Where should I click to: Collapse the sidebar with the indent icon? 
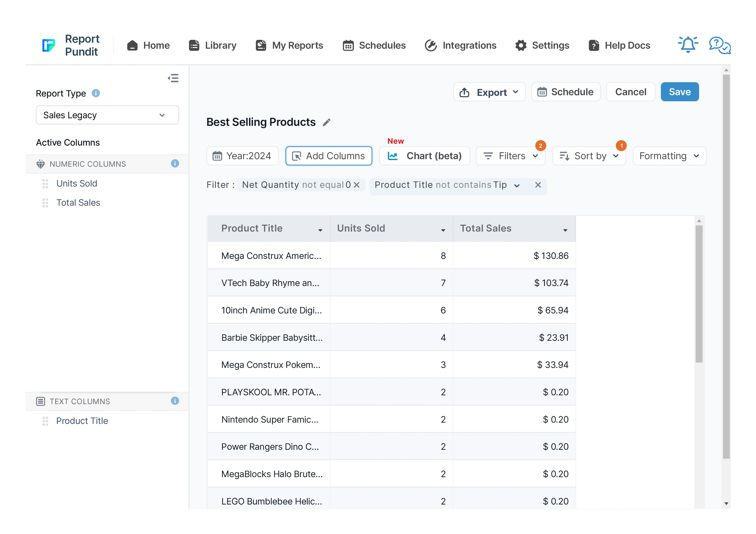pyautogui.click(x=173, y=78)
